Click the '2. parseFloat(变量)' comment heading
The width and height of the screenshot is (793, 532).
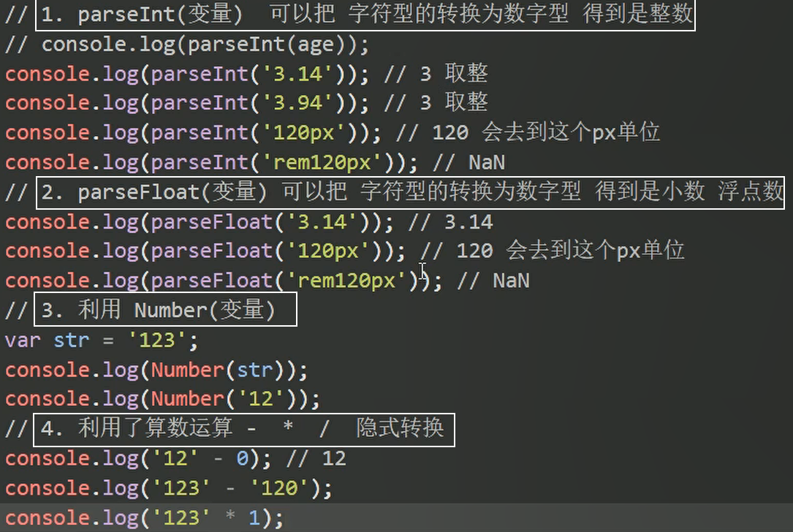click(x=411, y=192)
